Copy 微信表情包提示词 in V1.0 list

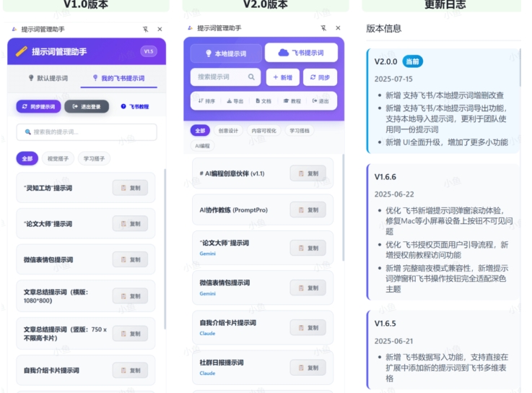130,259
